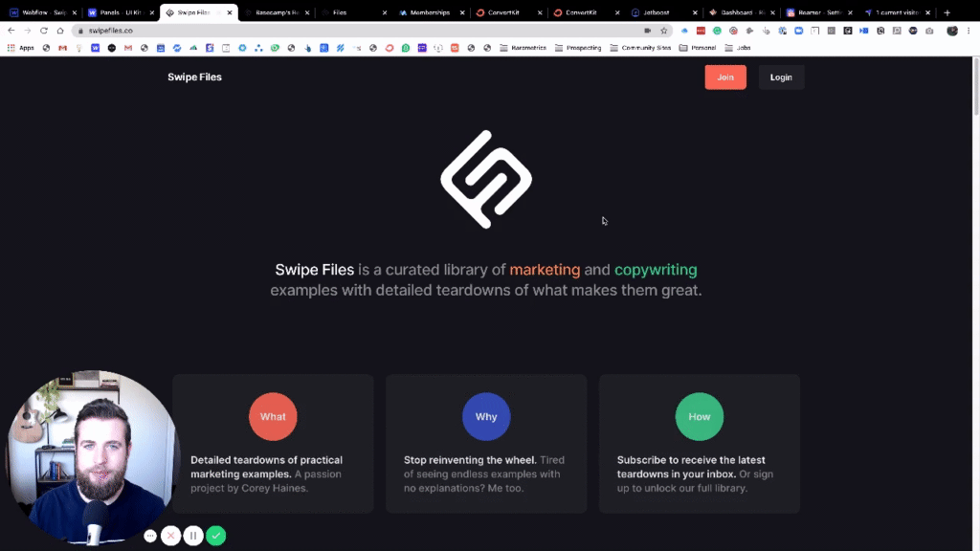Click the large white Swipe Files logo
980x551 pixels.
click(x=486, y=179)
